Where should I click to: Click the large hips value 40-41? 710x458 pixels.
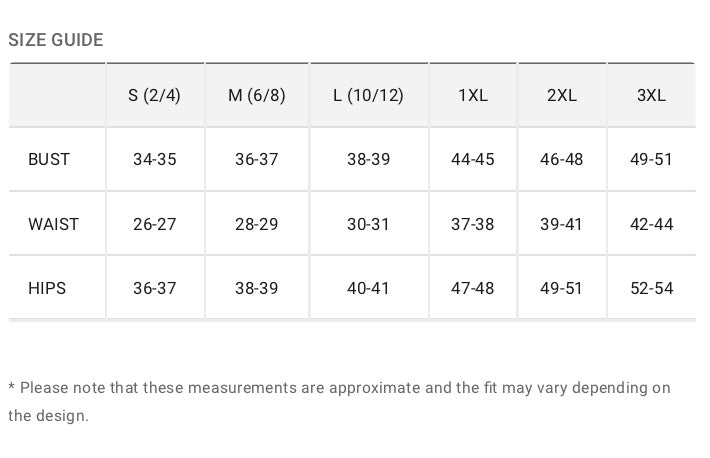point(368,288)
